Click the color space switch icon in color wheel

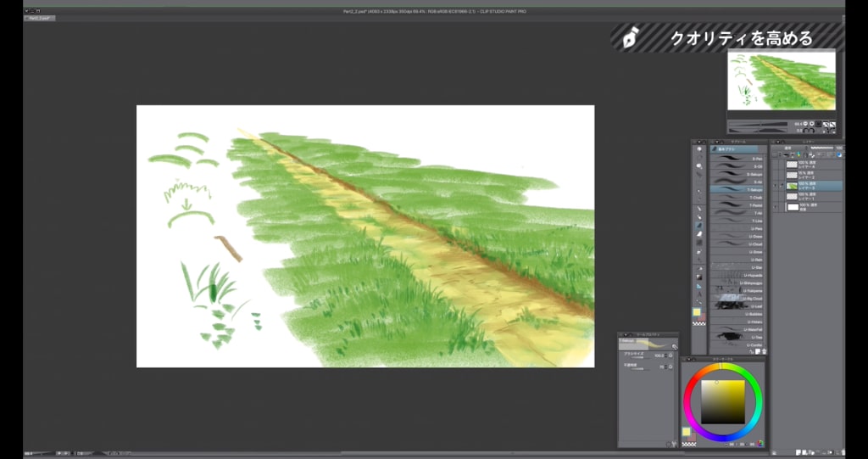click(x=760, y=443)
